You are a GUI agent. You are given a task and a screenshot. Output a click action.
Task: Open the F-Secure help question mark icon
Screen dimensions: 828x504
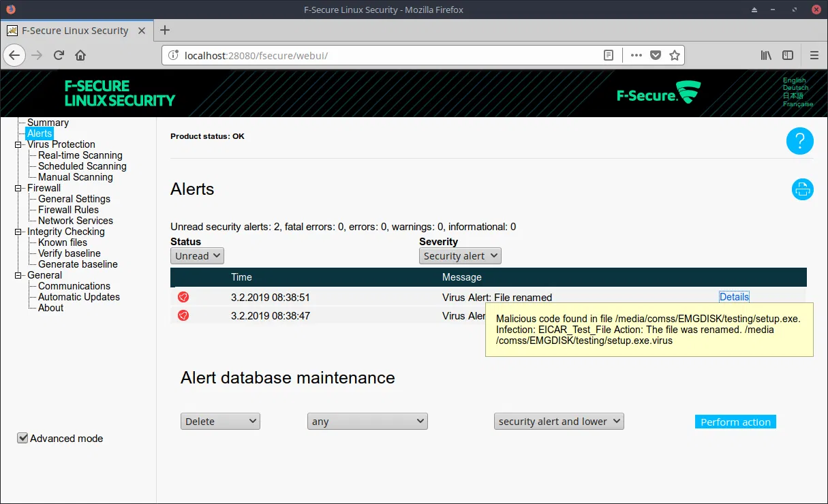(x=800, y=141)
